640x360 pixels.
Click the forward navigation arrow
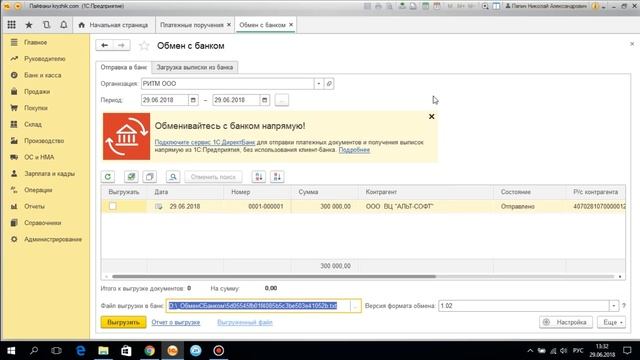click(122, 45)
